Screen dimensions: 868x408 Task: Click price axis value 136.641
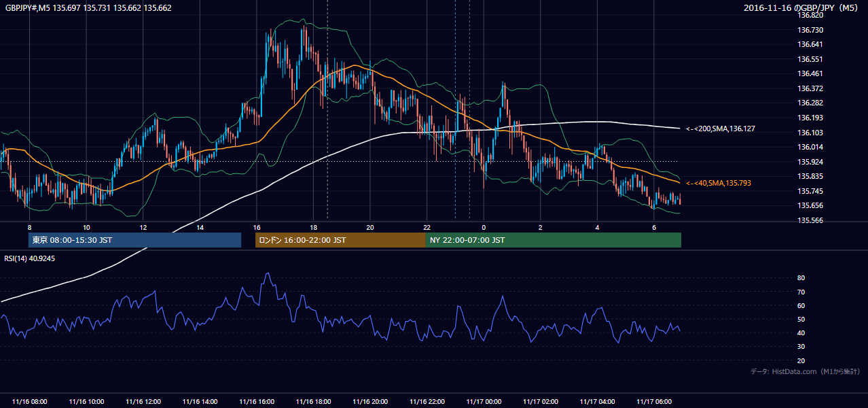(x=811, y=44)
